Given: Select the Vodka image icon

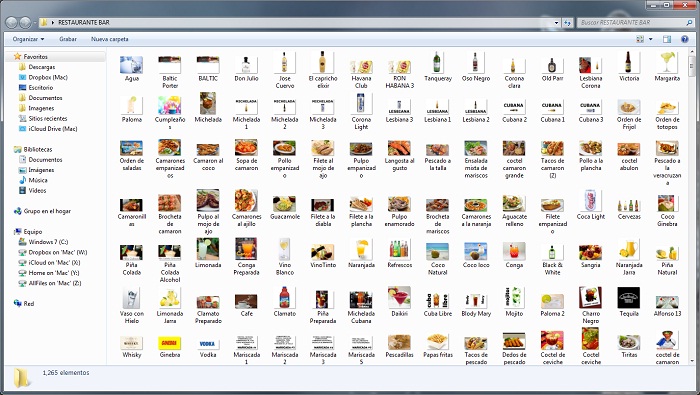Looking at the screenshot, I should 208,343.
